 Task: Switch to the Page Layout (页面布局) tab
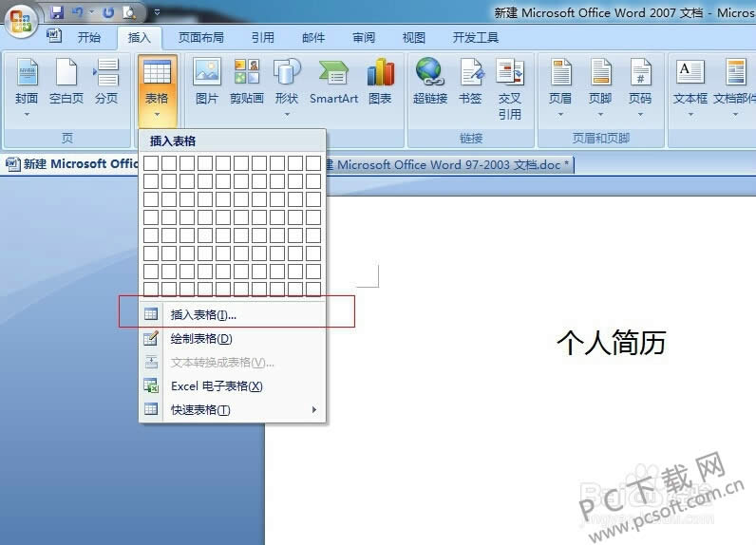(x=200, y=38)
